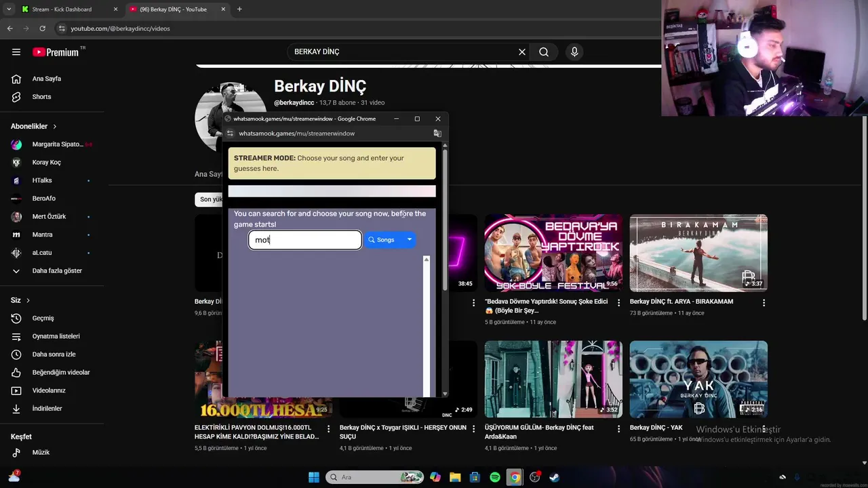Click the song results list scrollbar
This screenshot has width=868, height=488.
pos(427,325)
